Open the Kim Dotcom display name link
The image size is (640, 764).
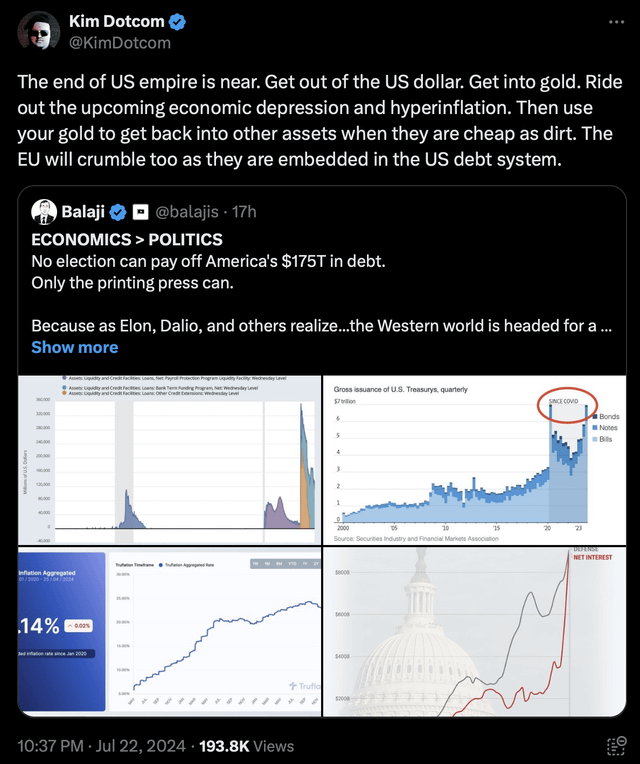click(115, 22)
